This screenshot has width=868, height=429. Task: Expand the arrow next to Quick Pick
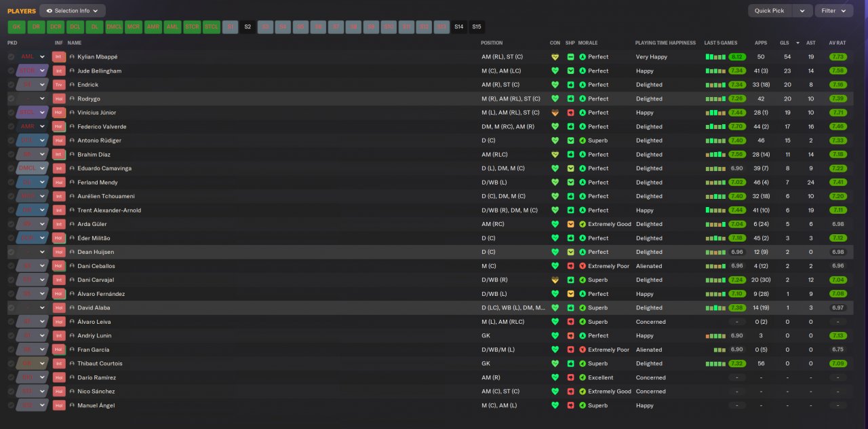click(802, 11)
